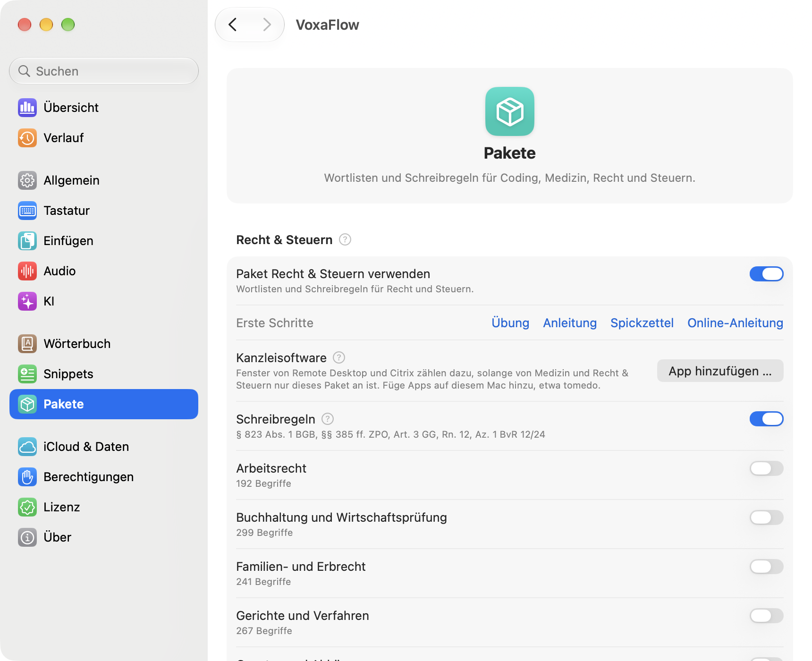Open the Einfügen clipboard icon
Viewport: 812px width, 661px height.
[27, 241]
